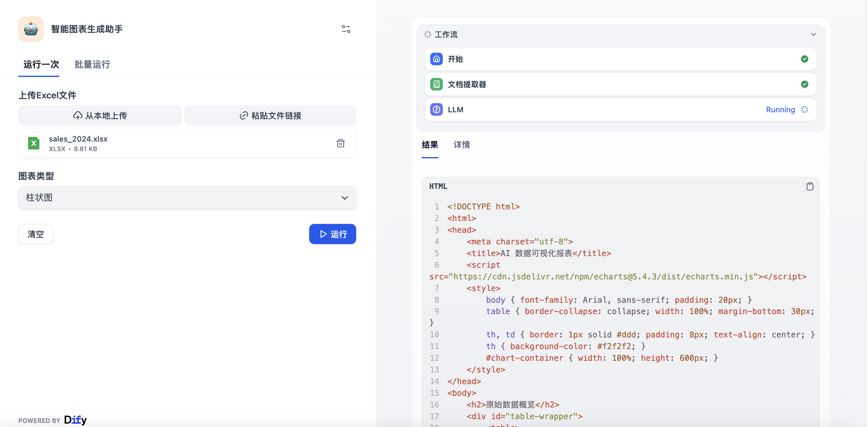This screenshot has width=868, height=427.
Task: Click the Dify logo in the footer
Action: 75,419
